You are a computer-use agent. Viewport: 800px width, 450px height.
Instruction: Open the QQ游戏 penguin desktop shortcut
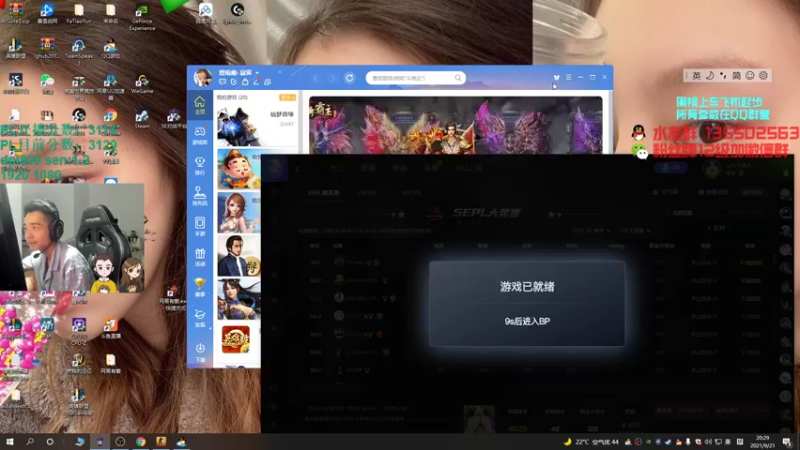pyautogui.click(x=110, y=49)
